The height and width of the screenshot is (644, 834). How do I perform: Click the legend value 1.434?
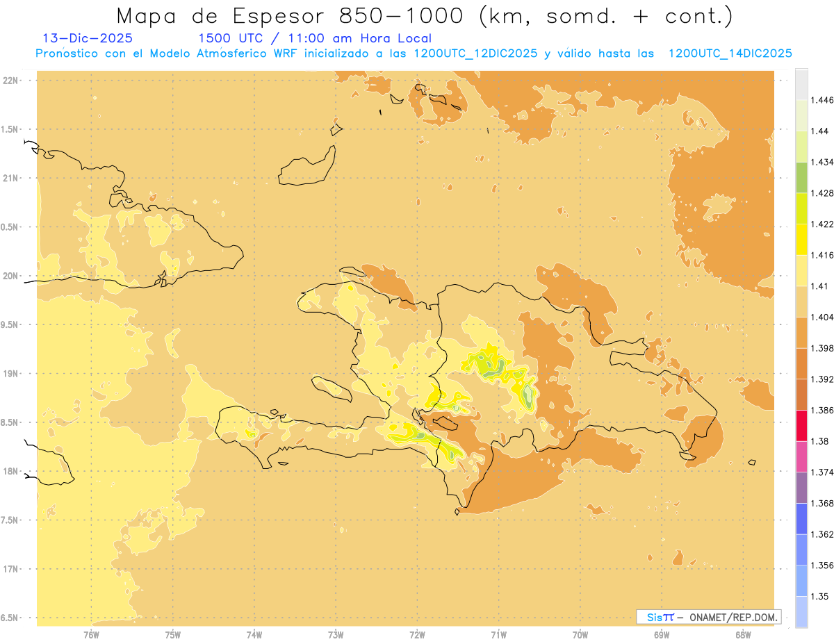click(x=822, y=162)
